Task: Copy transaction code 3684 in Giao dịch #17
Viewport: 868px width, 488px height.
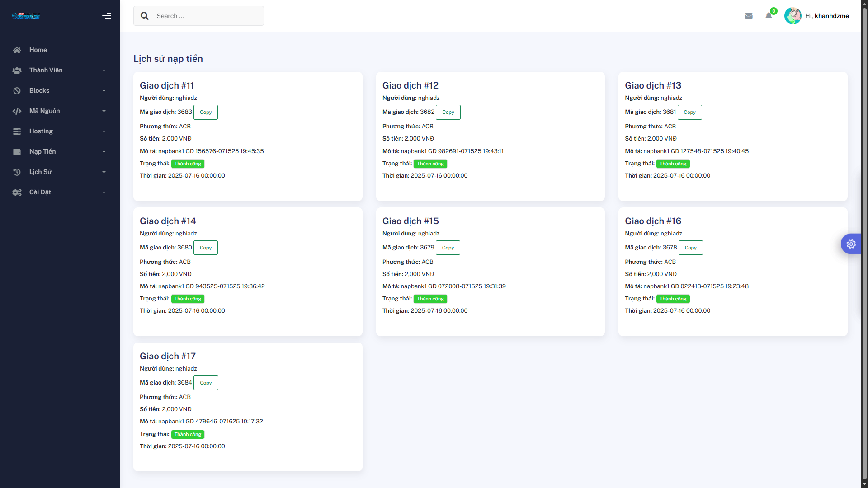Action: click(206, 383)
